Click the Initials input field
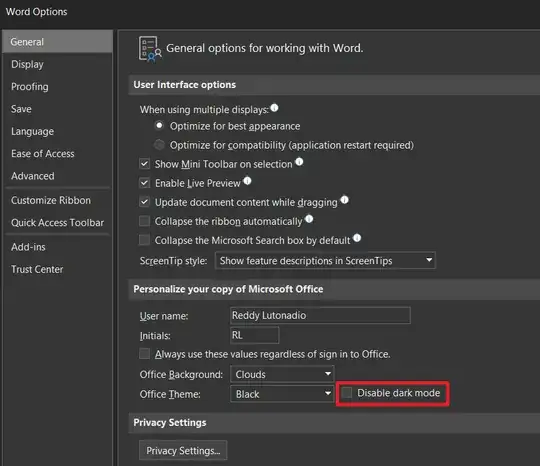 click(255, 335)
